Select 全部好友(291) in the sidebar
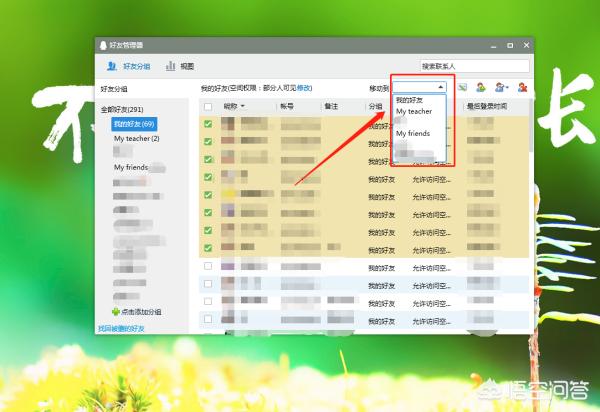600x412 pixels. point(122,109)
